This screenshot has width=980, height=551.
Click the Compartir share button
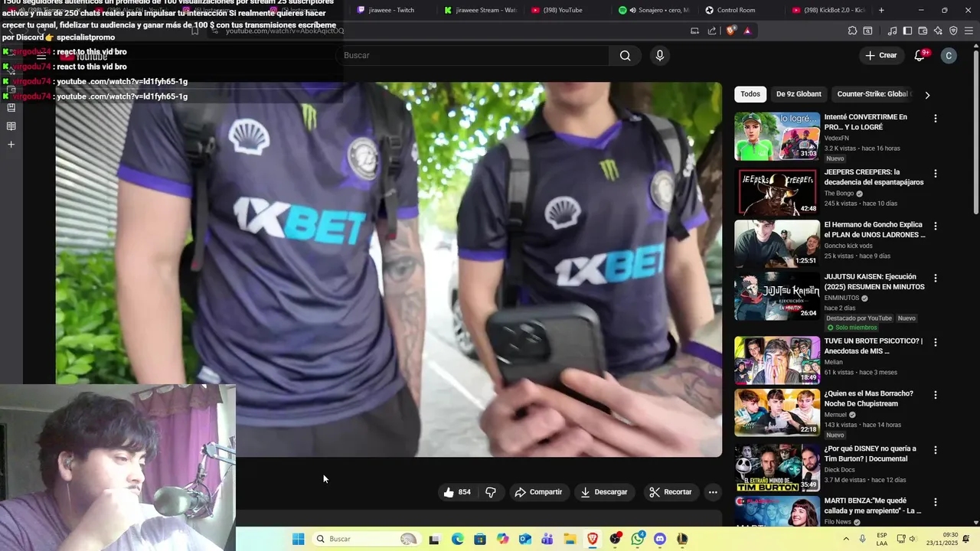click(x=538, y=492)
